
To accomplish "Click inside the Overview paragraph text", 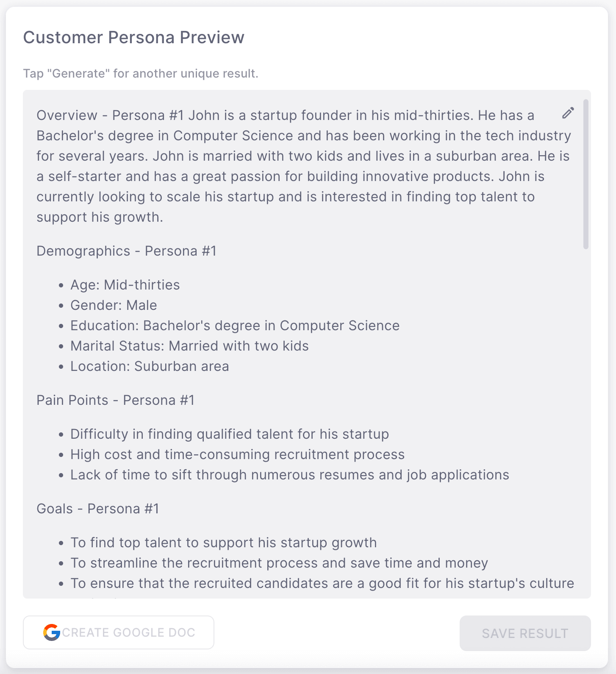I will (x=297, y=166).
